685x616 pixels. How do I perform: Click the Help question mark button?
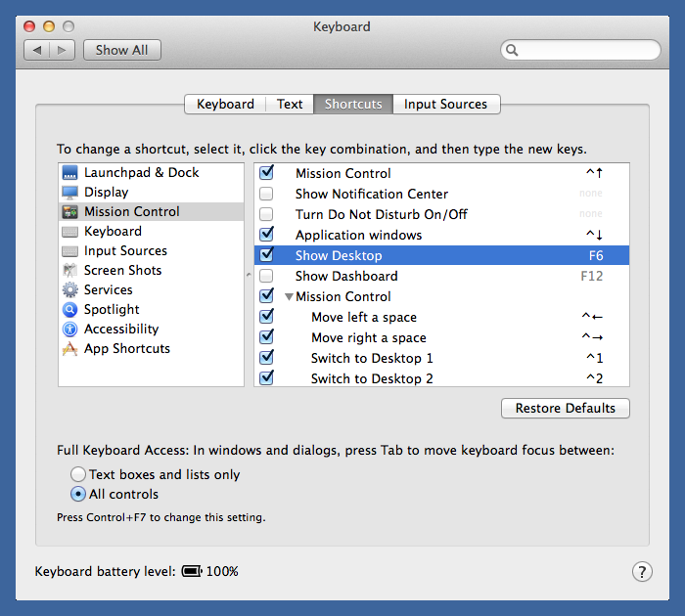coord(642,572)
